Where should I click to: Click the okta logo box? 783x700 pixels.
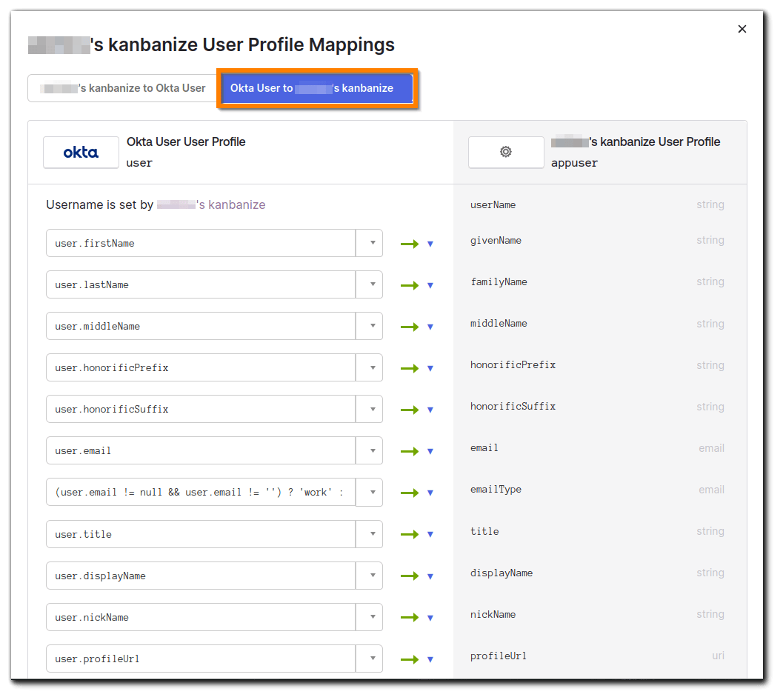click(x=81, y=153)
